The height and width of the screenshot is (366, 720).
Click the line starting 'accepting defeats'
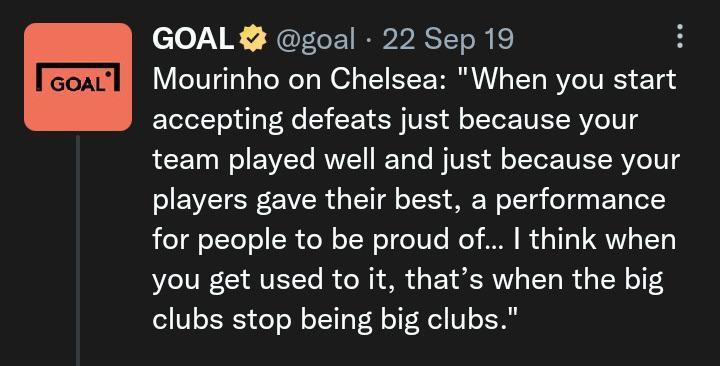tap(395, 120)
